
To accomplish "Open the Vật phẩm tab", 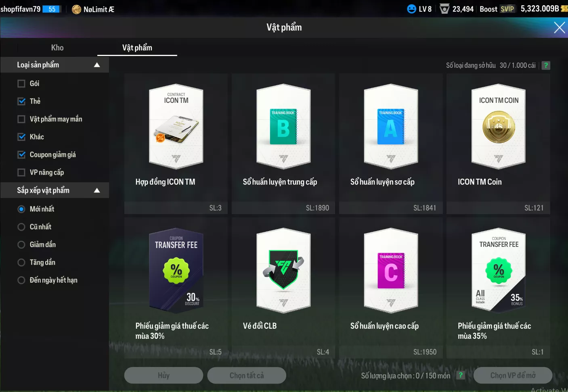I will pos(137,48).
